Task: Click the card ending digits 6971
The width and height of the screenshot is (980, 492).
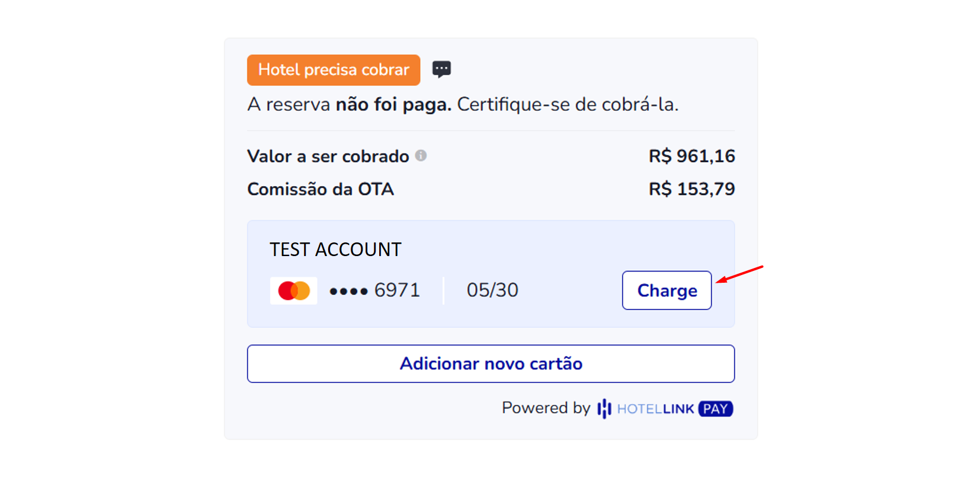Action: coord(397,290)
